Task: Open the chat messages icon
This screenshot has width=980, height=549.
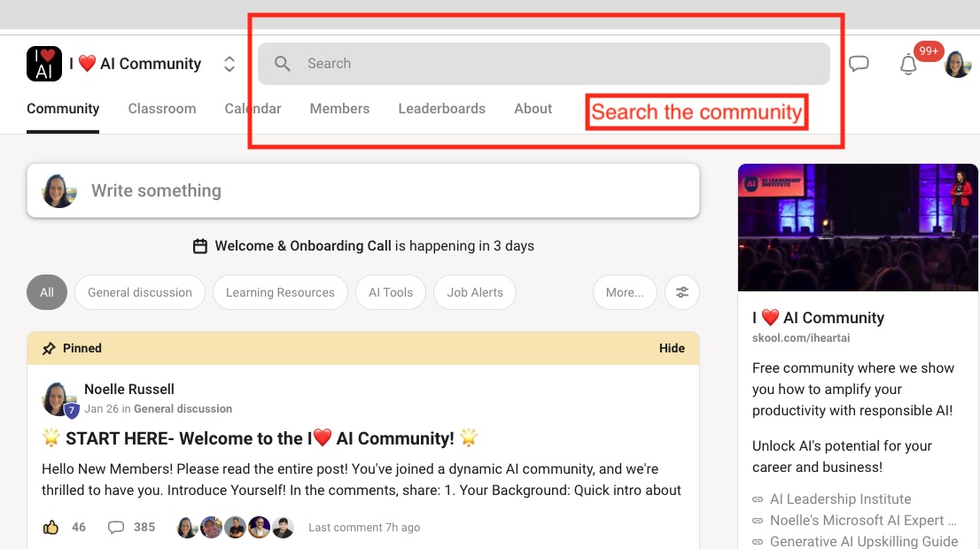Action: coord(858,63)
